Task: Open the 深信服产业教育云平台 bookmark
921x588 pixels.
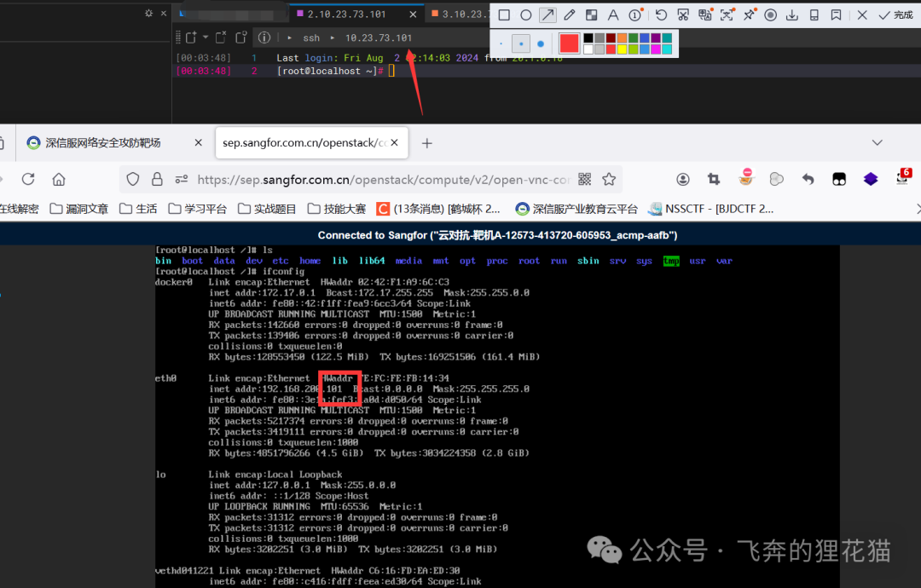Action: 576,209
